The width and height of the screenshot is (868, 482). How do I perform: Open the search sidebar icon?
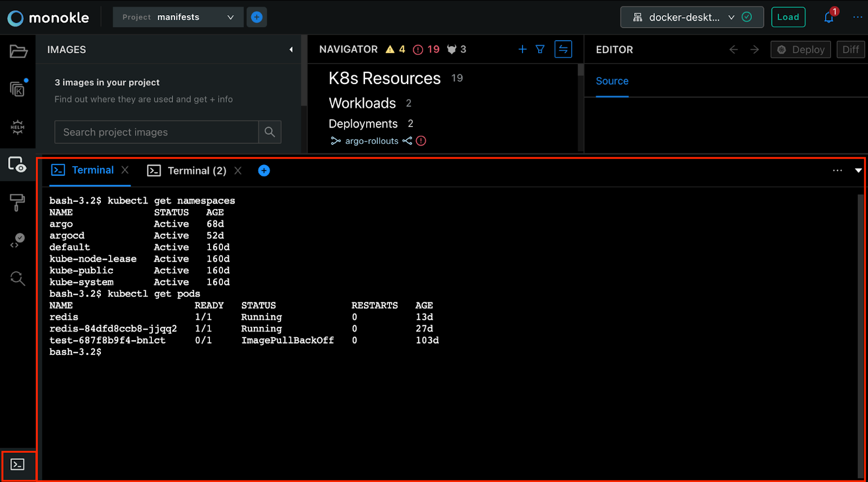18,278
